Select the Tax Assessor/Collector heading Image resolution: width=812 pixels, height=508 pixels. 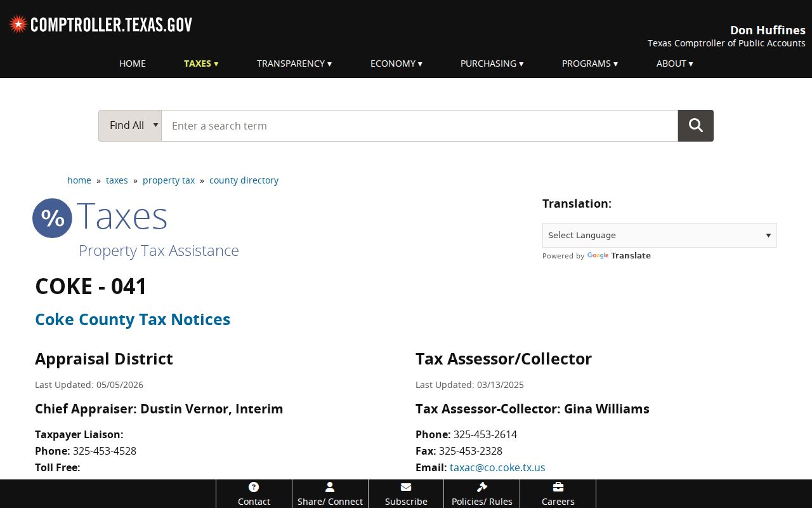(x=504, y=359)
